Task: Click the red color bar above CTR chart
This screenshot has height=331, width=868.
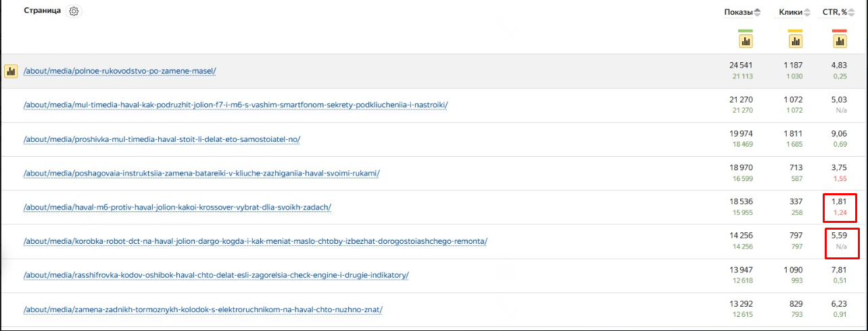Action: (x=840, y=31)
